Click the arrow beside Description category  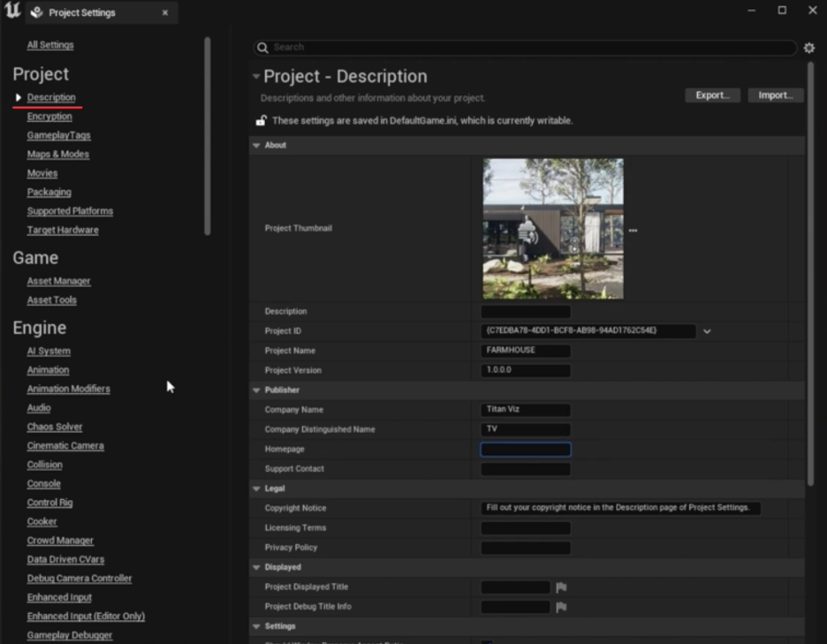[19, 97]
